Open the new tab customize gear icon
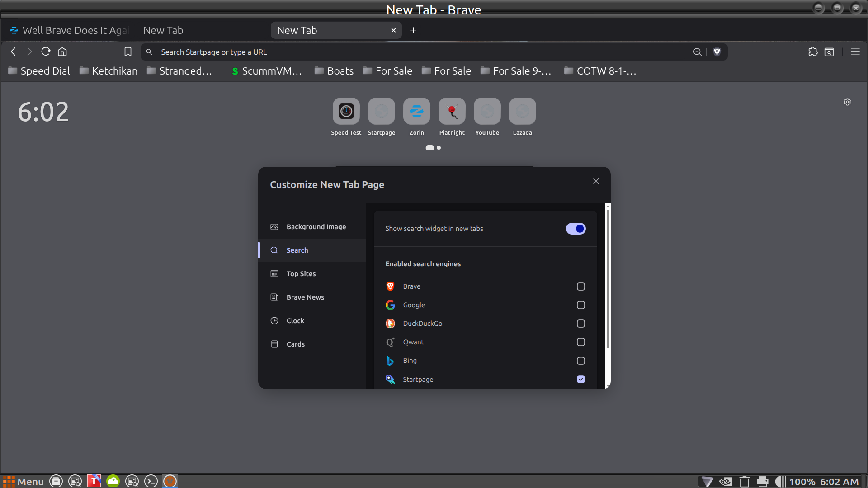 click(x=847, y=102)
